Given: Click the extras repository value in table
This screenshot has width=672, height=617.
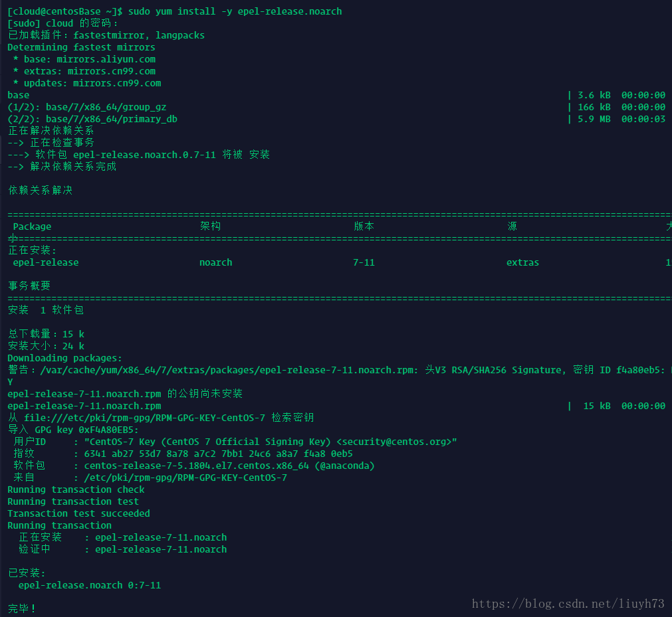Looking at the screenshot, I should tap(523, 262).
